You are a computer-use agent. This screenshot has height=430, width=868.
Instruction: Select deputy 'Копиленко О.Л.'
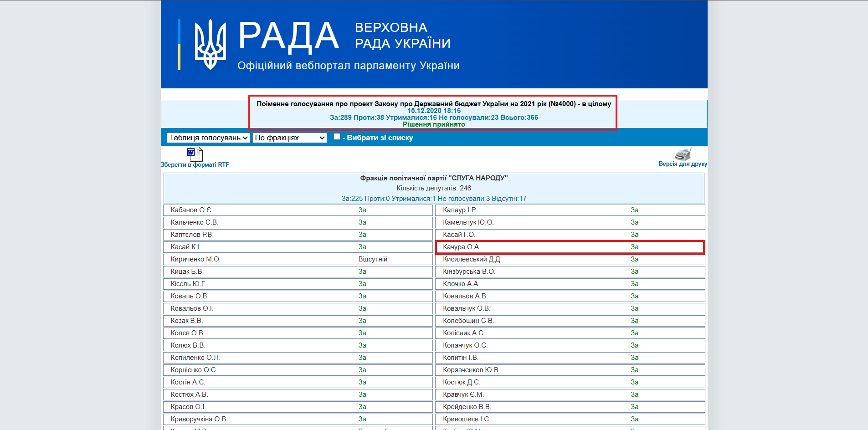click(x=195, y=358)
